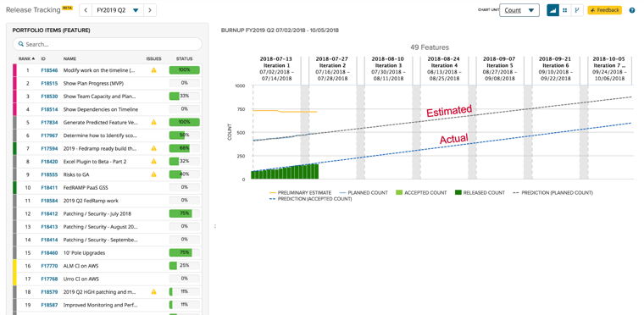Viewport: 644px width, 315px height.
Task: Click the warning icon for F18579 row
Action: point(153,291)
